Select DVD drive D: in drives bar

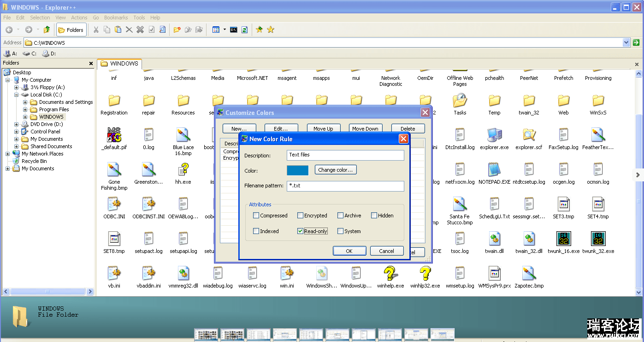pos(49,54)
